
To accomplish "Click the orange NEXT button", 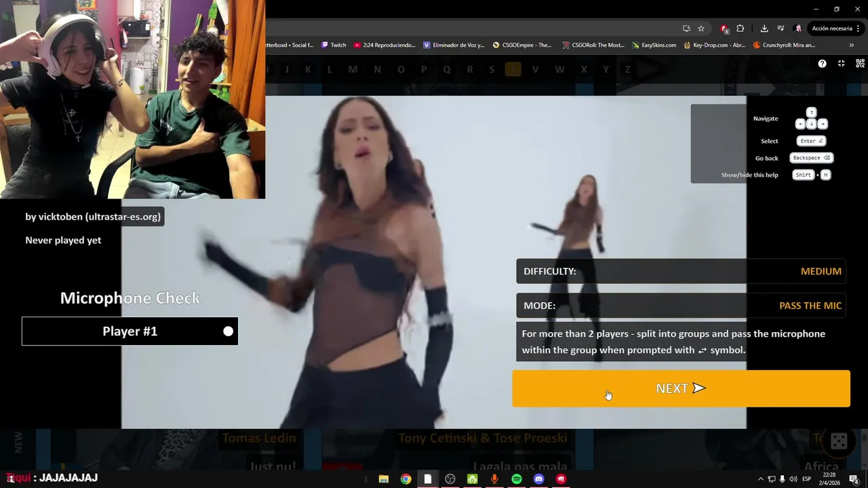I will point(681,388).
